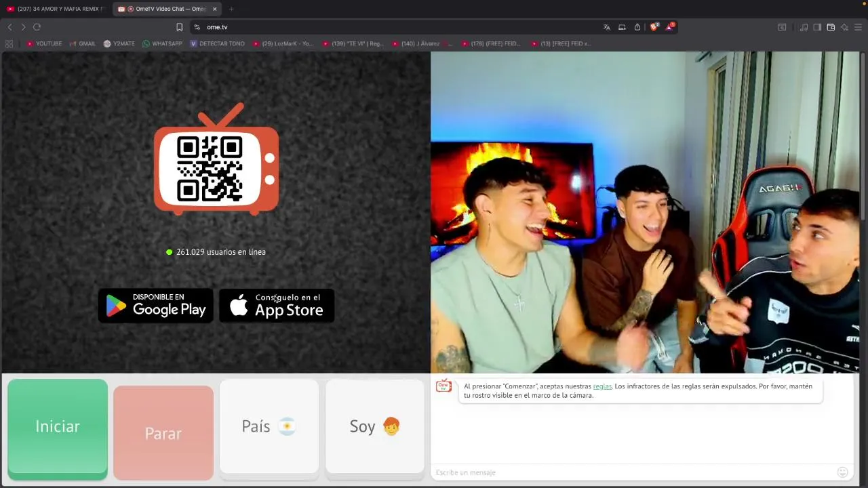Open the "(29) LozMarK" bookmark
The width and height of the screenshot is (868, 488).
click(x=283, y=43)
